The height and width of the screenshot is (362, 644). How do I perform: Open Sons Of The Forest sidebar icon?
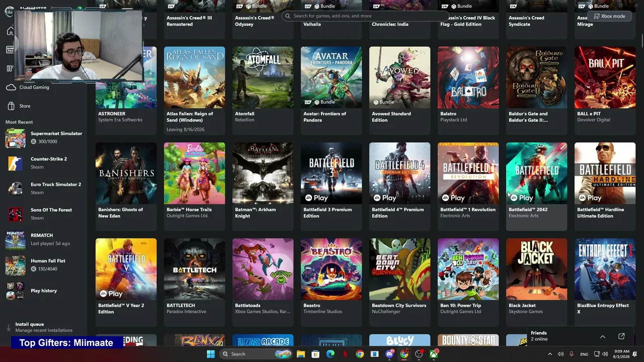[15, 214]
